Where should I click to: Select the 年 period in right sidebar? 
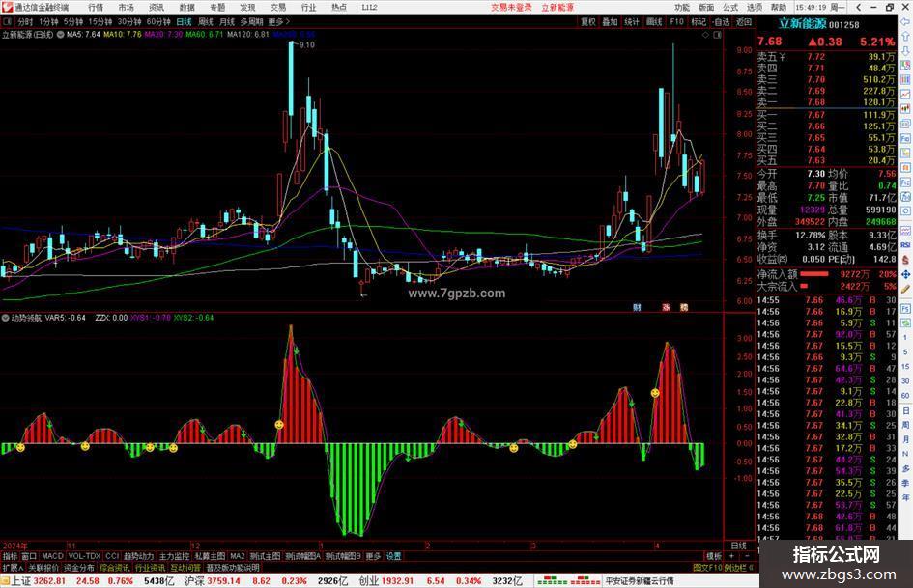pyautogui.click(x=905, y=497)
